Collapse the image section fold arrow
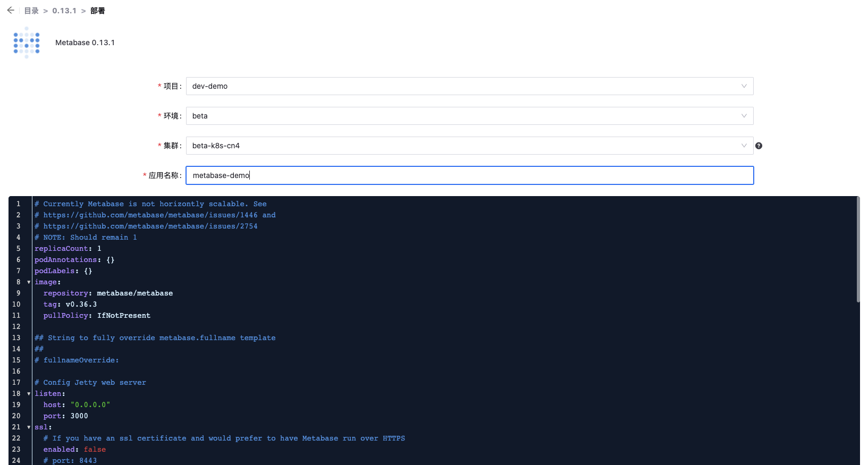The width and height of the screenshot is (868, 465). point(29,282)
